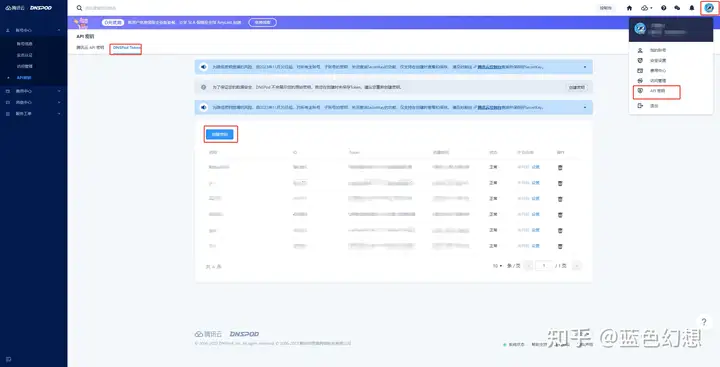Click the chat bubbles icon in header
This screenshot has height=367, width=720.
(x=677, y=8)
